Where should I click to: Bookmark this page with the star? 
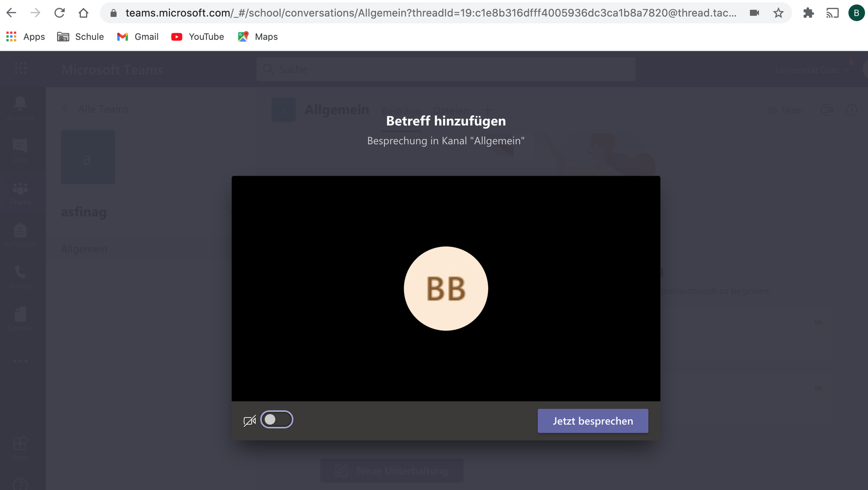coord(778,13)
